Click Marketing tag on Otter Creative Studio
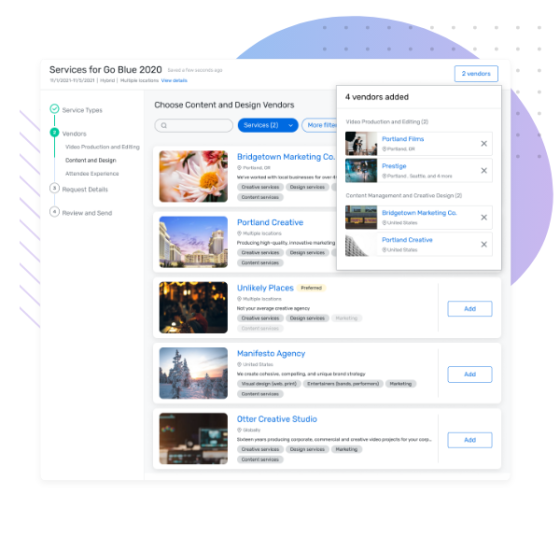Image resolution: width=560 pixels, height=537 pixels. pos(346,449)
